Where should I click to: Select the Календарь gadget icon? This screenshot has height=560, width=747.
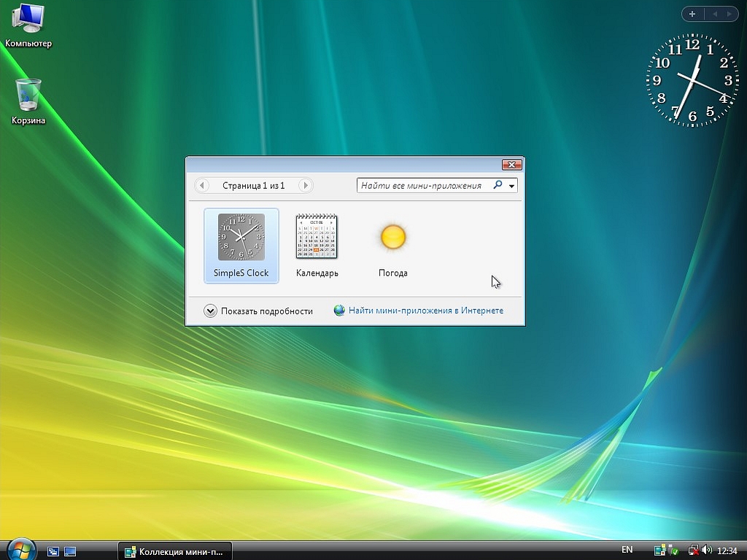pos(317,237)
